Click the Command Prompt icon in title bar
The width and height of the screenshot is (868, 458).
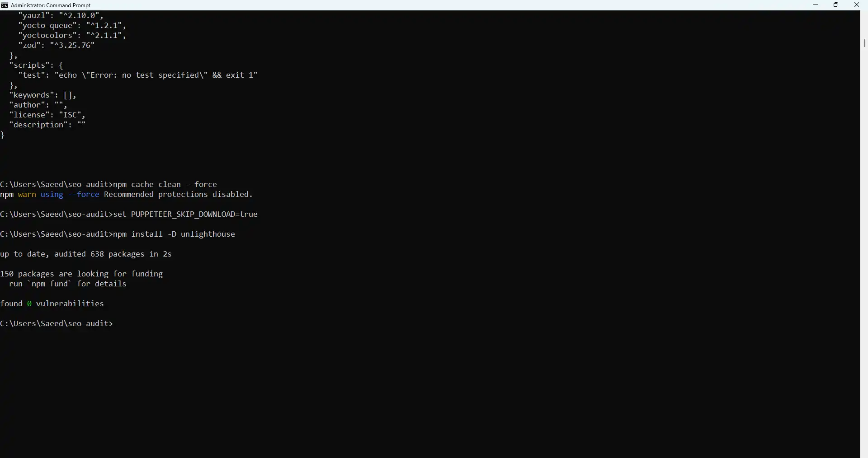(5, 5)
